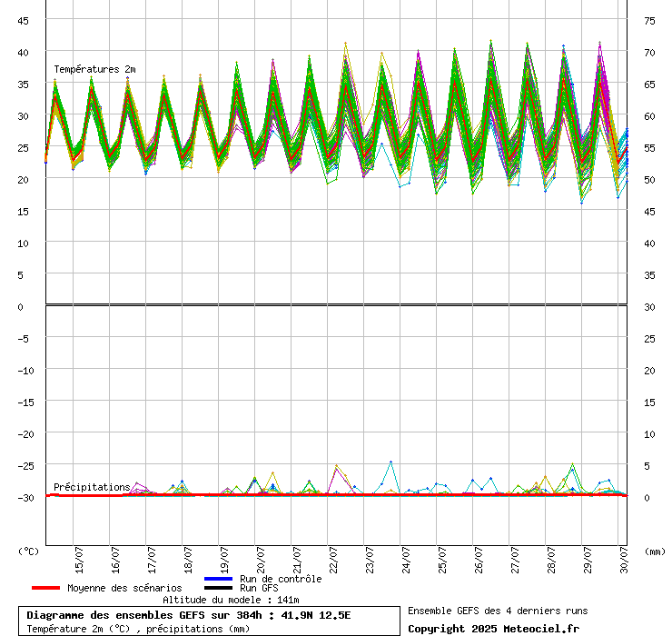This screenshot has width=672, height=636.
Task: Click the black Run GFS legend line
Action: tap(219, 588)
